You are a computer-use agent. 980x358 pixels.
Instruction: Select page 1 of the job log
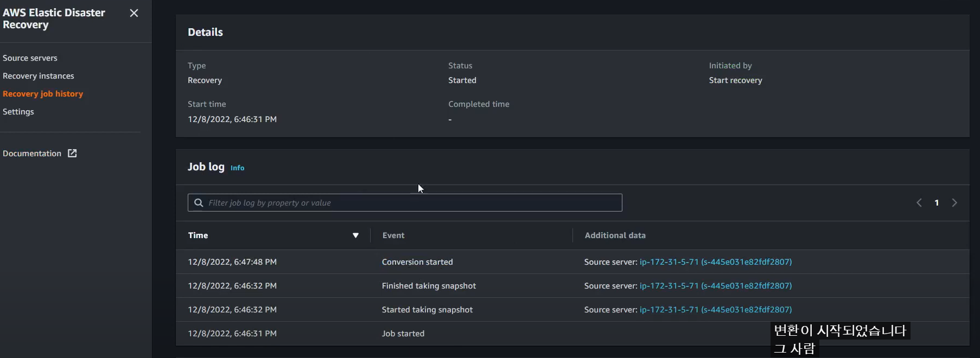pyautogui.click(x=937, y=203)
